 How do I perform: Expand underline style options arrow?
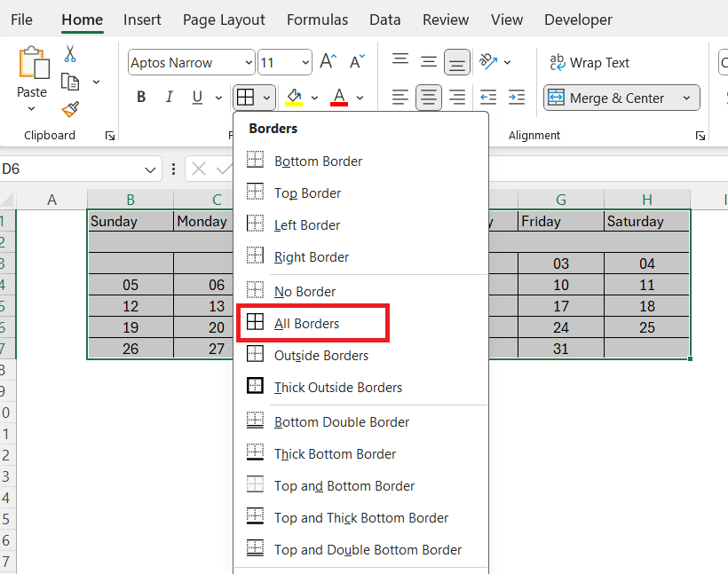pyautogui.click(x=218, y=98)
